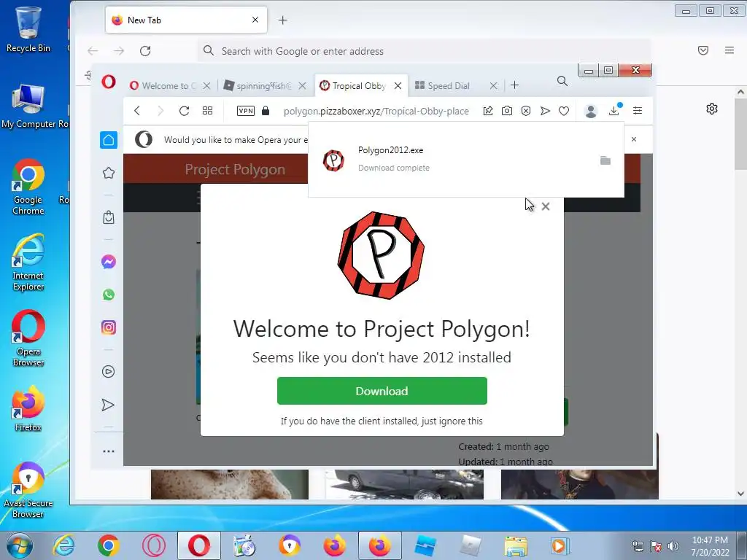Screen dimensions: 747x560
Task: Click the taskbar volume speaker icon
Action: pos(673,546)
